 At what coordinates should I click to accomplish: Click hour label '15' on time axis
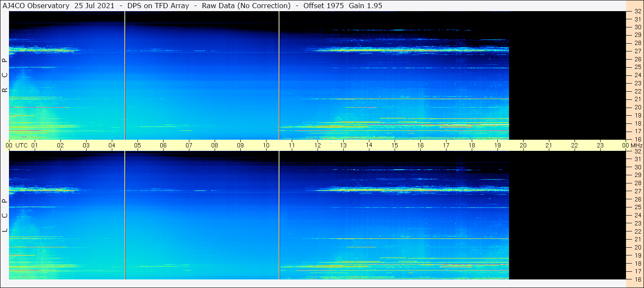[395, 145]
